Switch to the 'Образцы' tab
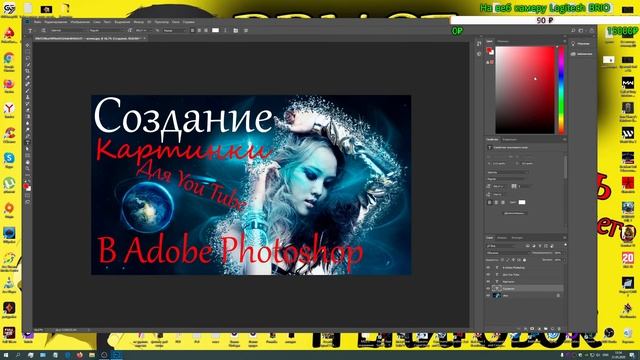The image size is (640, 360). click(503, 41)
